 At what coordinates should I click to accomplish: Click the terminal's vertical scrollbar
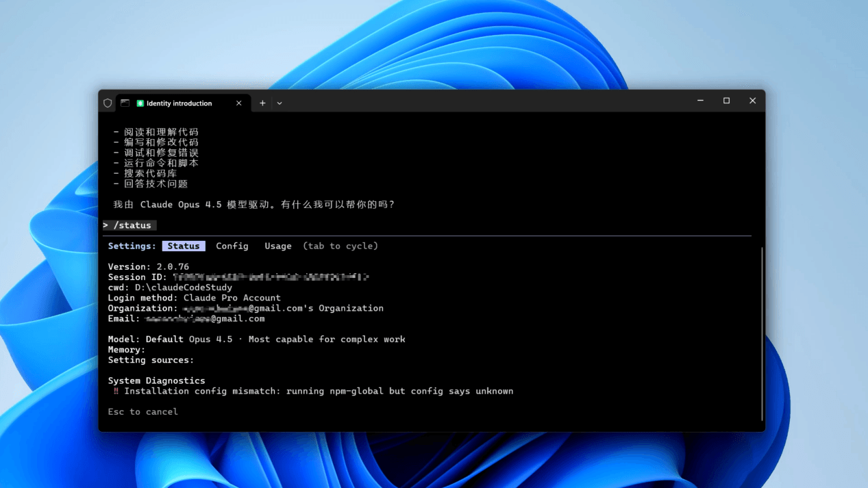click(762, 329)
